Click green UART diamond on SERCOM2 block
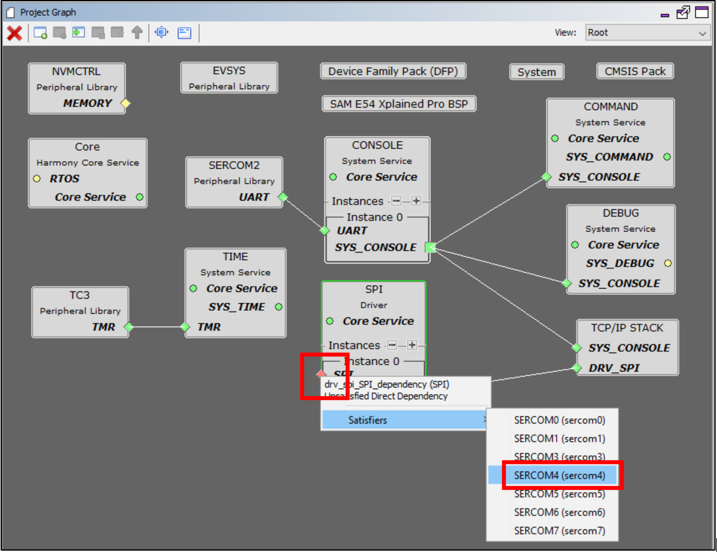The width and height of the screenshot is (717, 552). point(283,197)
